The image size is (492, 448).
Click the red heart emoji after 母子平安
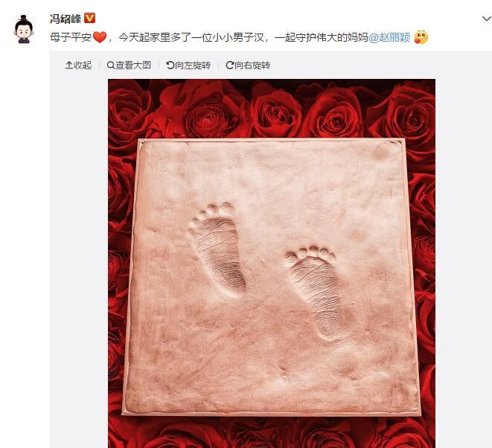coord(100,37)
